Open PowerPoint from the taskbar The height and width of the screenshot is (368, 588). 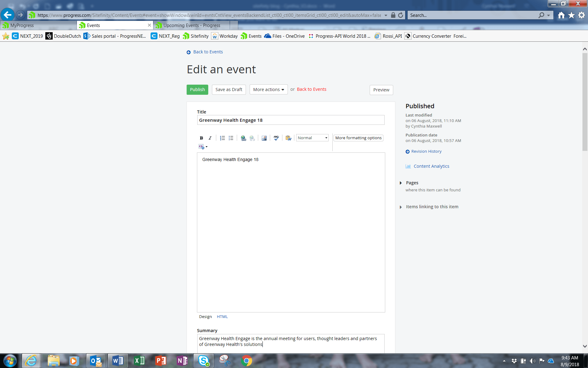(161, 361)
